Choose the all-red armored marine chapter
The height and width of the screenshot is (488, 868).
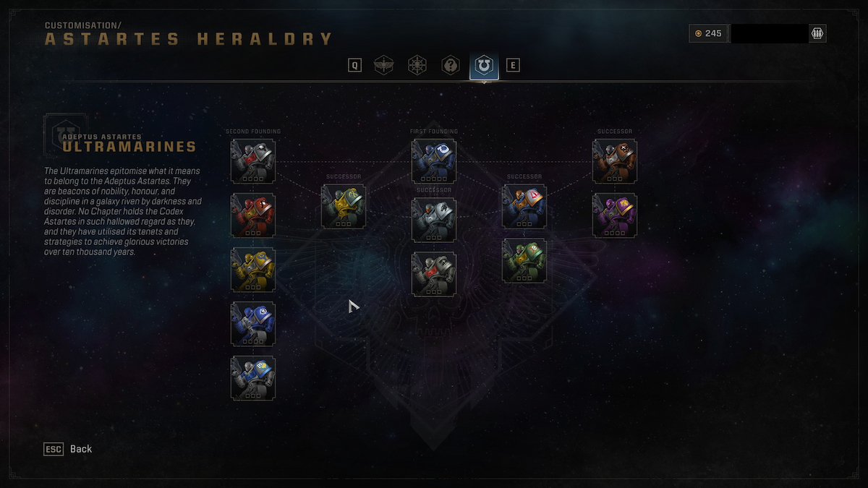pos(253,215)
